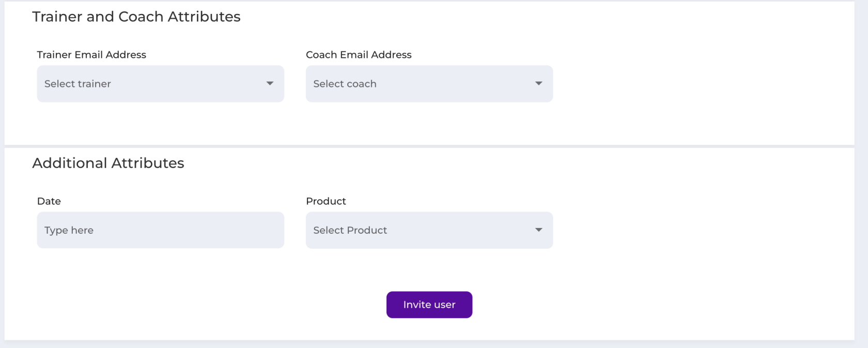Image resolution: width=868 pixels, height=348 pixels.
Task: Expand the Select Product dropdown
Action: pyautogui.click(x=429, y=230)
